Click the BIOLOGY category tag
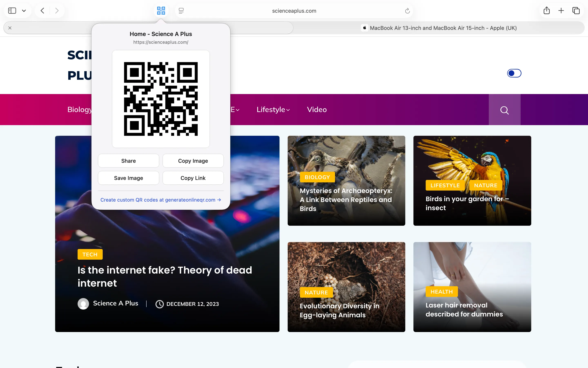The width and height of the screenshot is (588, 368). pos(317,177)
